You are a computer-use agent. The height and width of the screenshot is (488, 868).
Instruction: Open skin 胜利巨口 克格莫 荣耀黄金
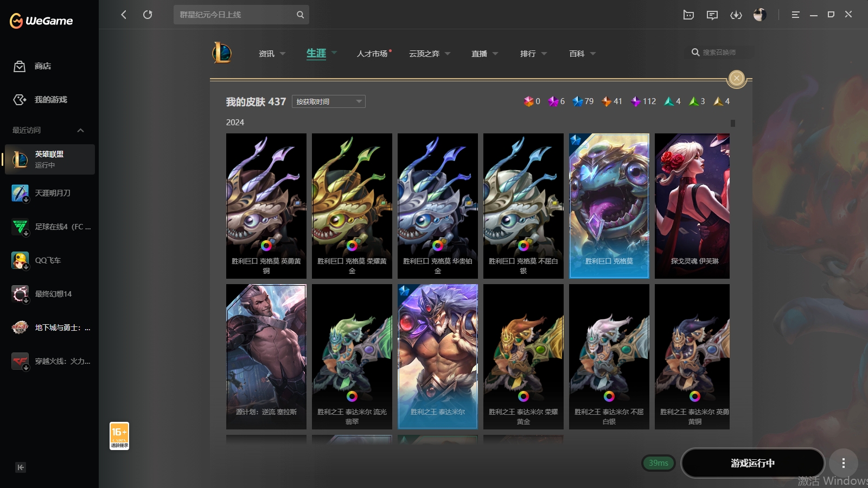coord(352,206)
